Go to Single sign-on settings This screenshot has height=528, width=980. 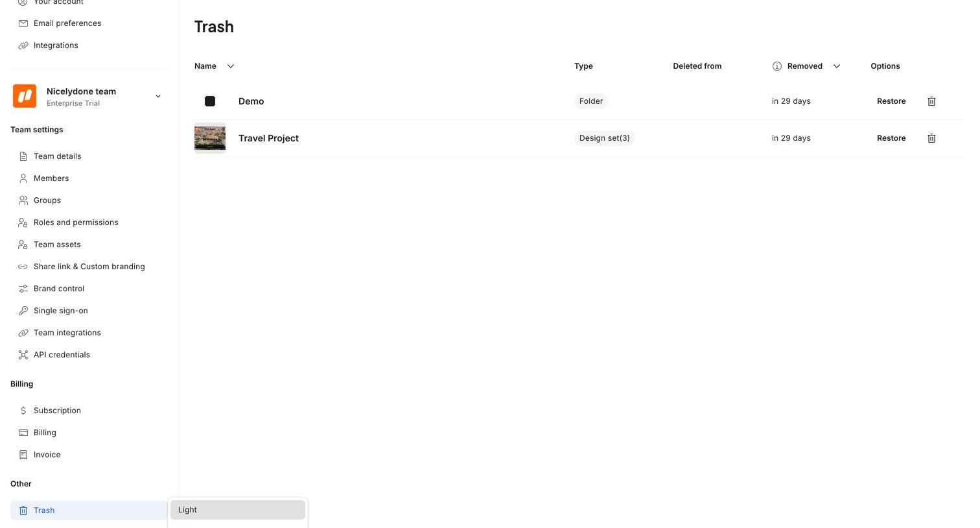coord(89,311)
